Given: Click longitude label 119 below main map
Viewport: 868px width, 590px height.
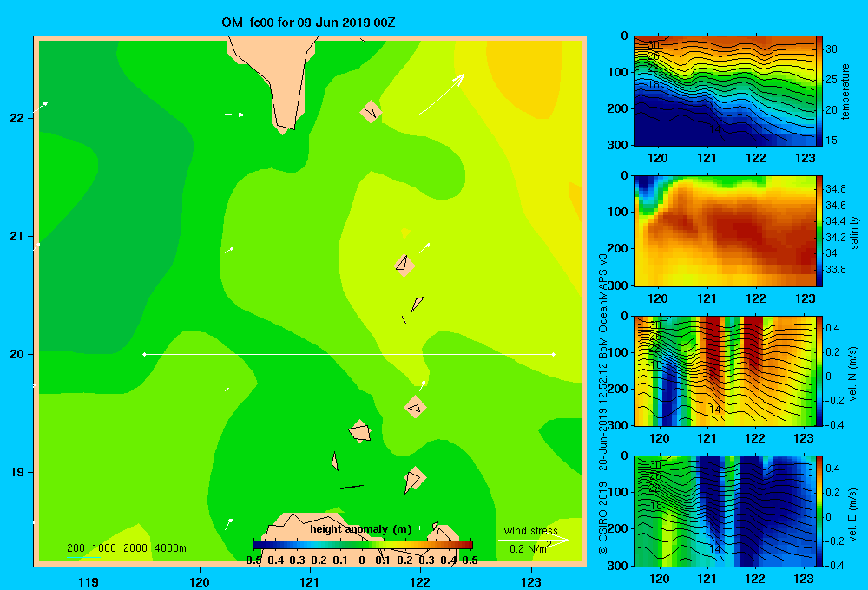Looking at the screenshot, I should pyautogui.click(x=89, y=581).
